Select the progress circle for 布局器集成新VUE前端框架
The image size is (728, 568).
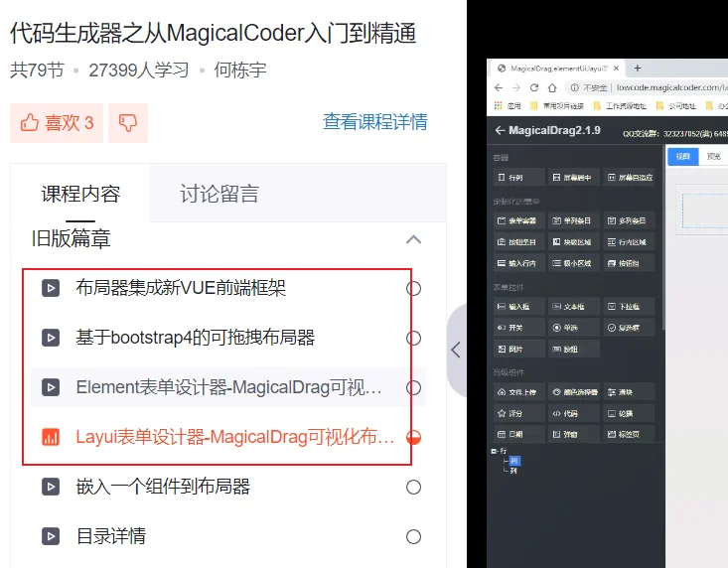coord(413,289)
